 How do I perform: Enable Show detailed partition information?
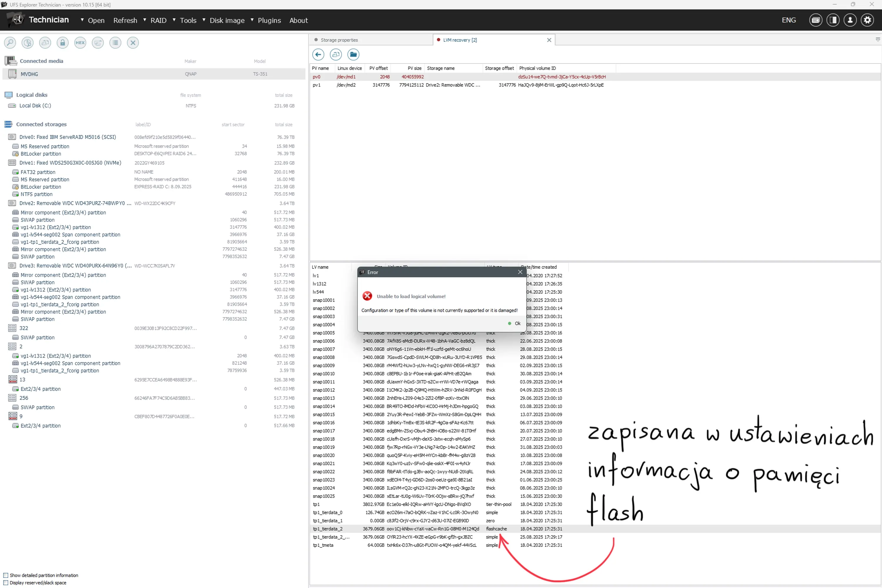[x=6, y=575]
